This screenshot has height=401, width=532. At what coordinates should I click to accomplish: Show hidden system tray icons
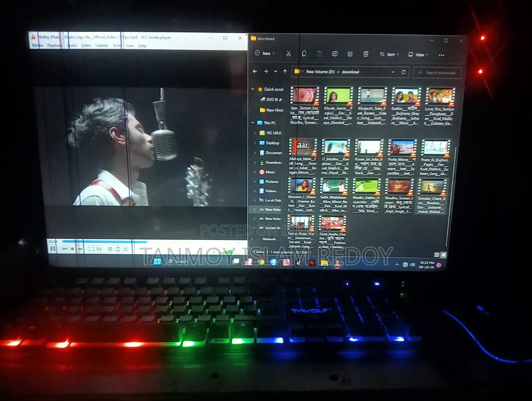point(397,265)
